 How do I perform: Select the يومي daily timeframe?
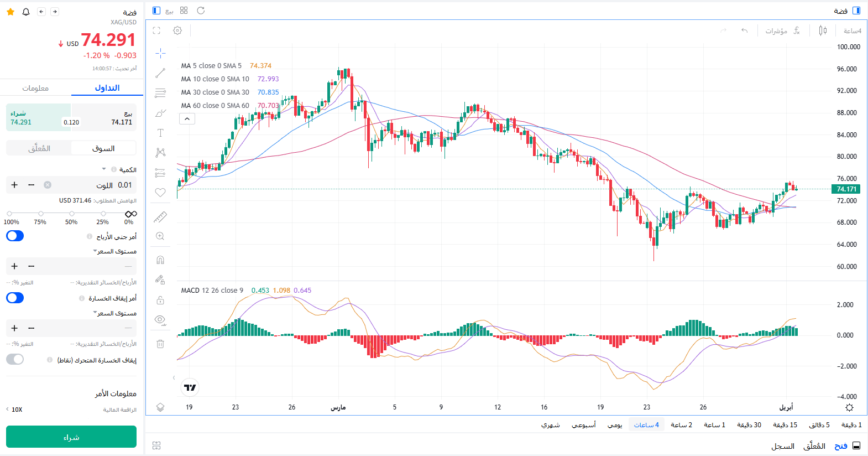coord(615,425)
